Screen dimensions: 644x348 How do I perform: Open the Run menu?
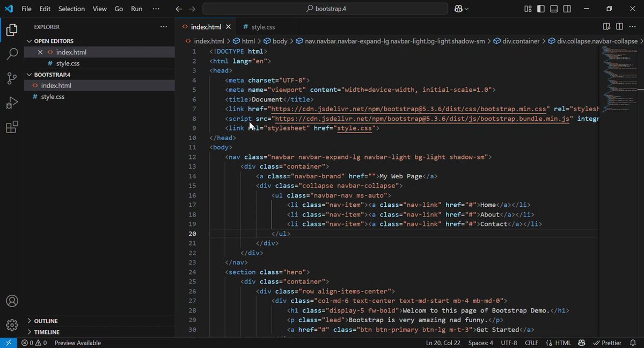point(137,9)
